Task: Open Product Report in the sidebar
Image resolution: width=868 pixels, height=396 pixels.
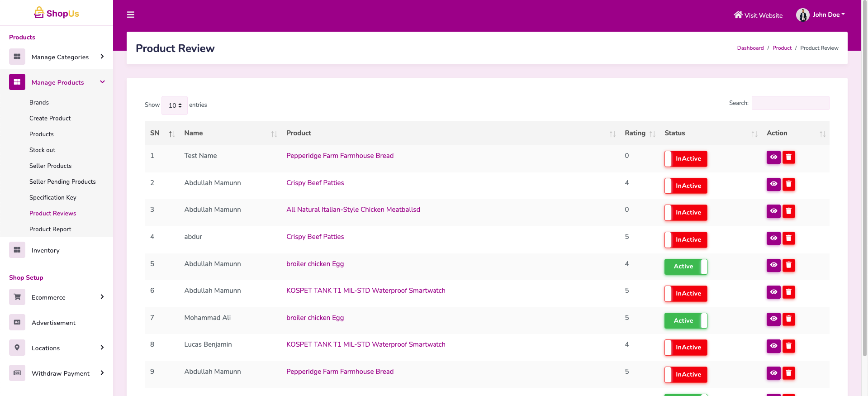Action: [x=50, y=229]
